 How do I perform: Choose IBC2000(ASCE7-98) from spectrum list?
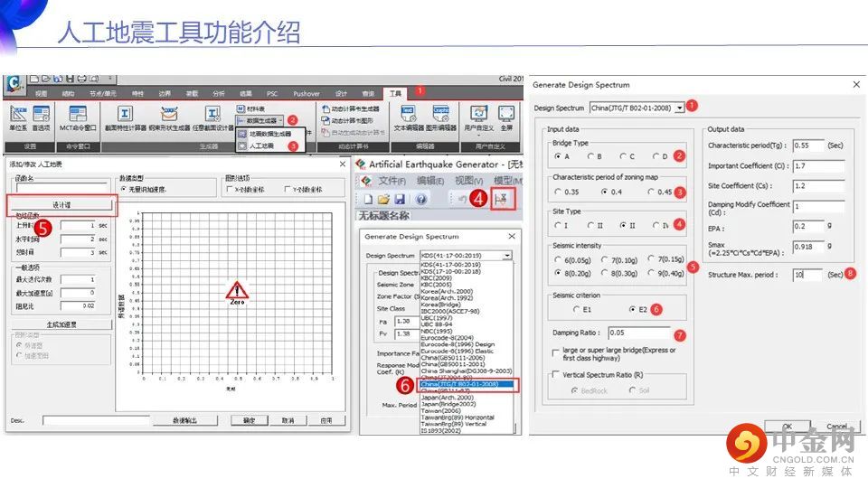coord(450,311)
